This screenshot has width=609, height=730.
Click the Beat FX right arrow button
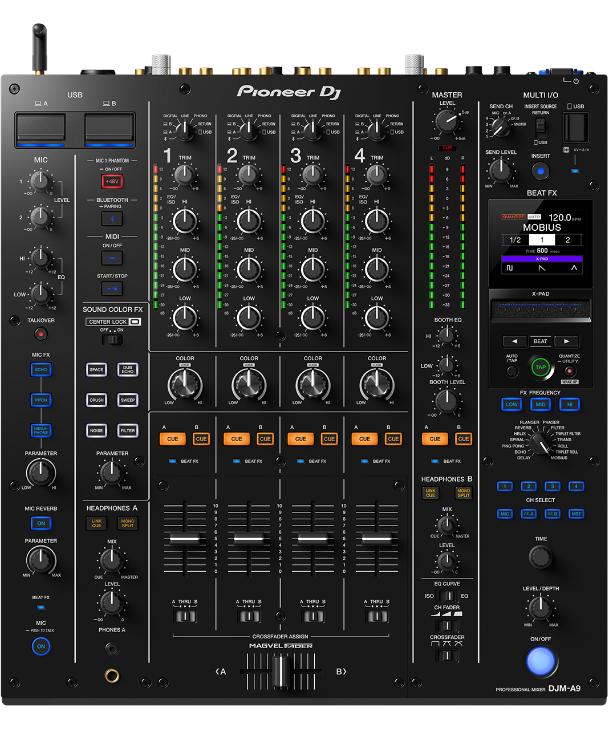pos(567,341)
